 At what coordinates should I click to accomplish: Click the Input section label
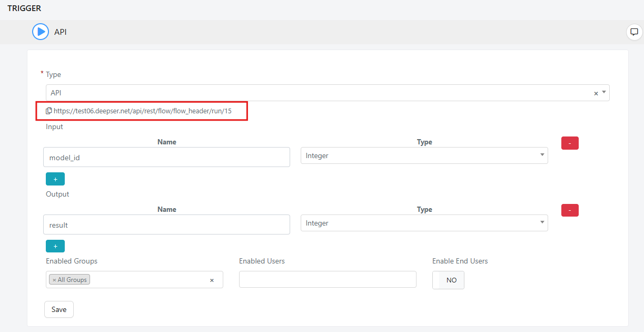pyautogui.click(x=54, y=126)
